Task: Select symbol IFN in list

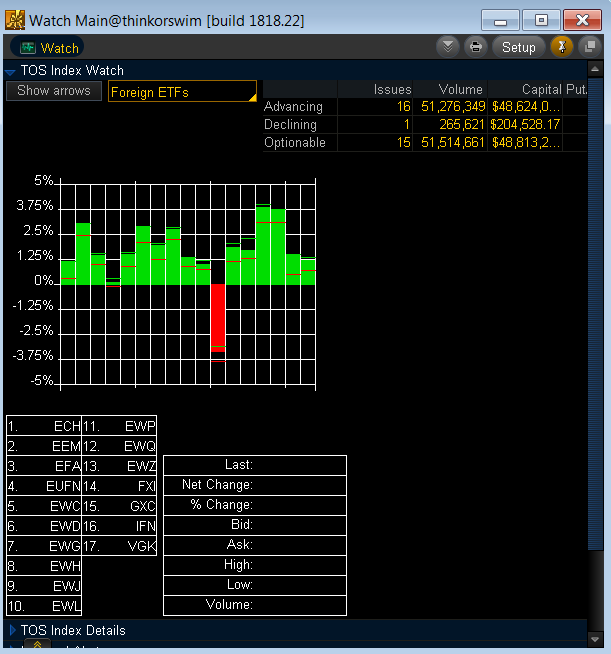Action: click(119, 526)
